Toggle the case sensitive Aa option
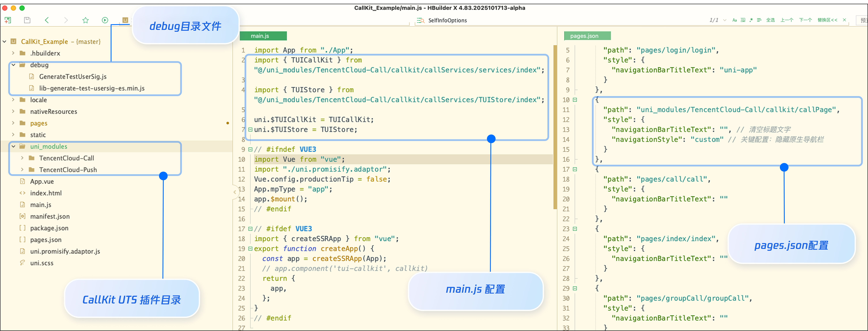The width and height of the screenshot is (868, 331). (734, 20)
